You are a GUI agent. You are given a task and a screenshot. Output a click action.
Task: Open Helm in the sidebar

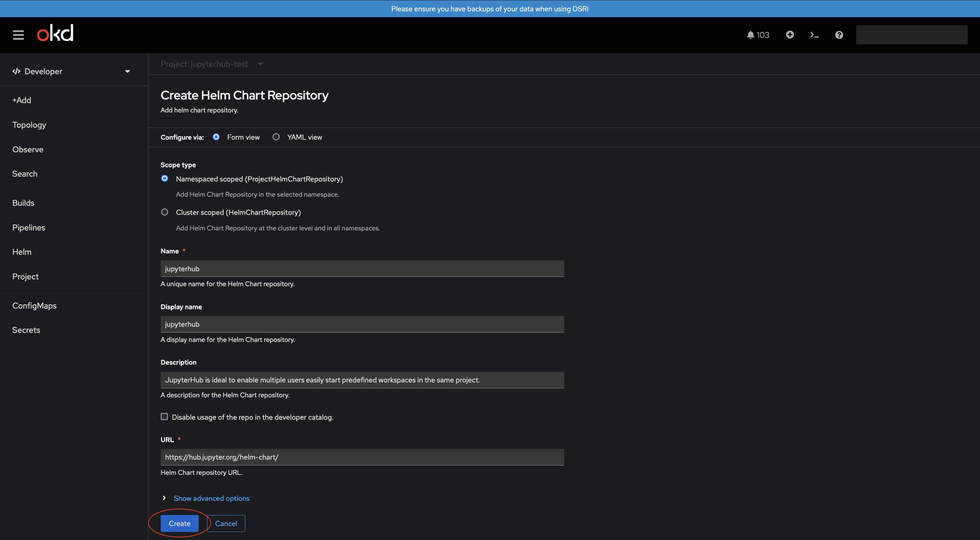click(x=22, y=252)
